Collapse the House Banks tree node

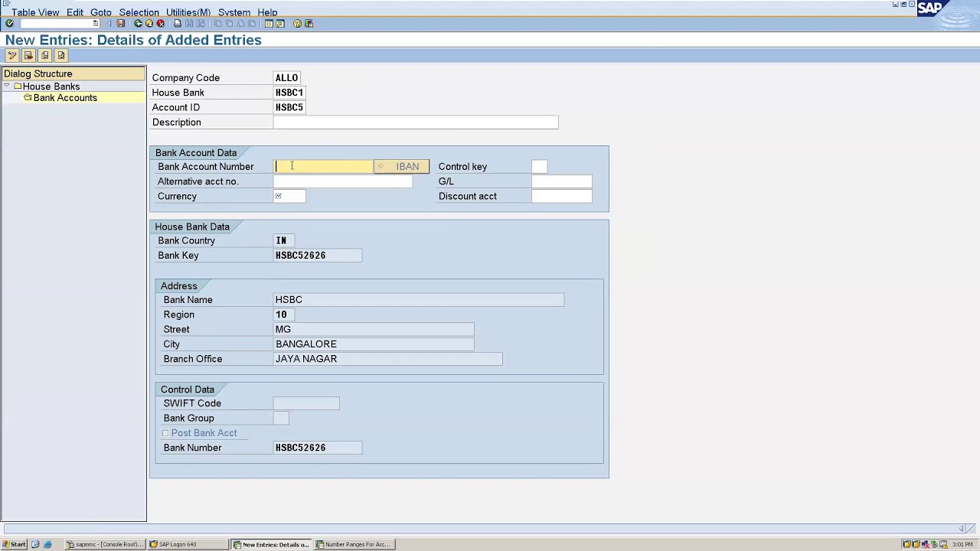(7, 86)
